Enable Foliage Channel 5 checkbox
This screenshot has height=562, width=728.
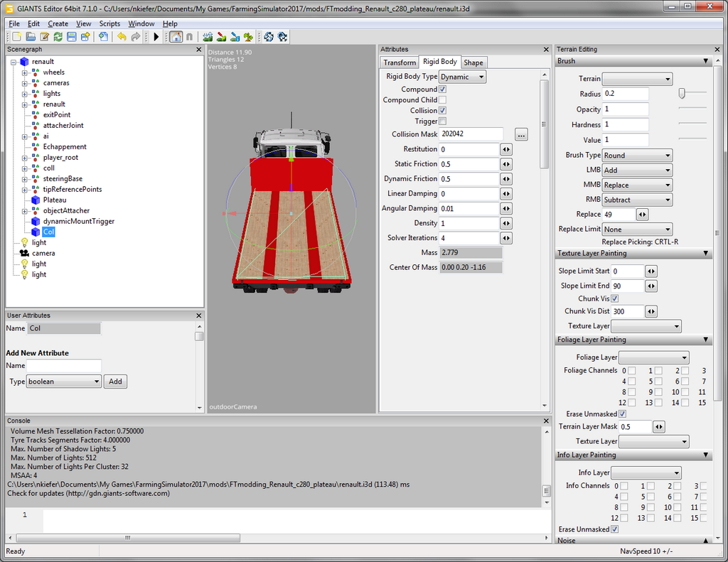(x=658, y=381)
